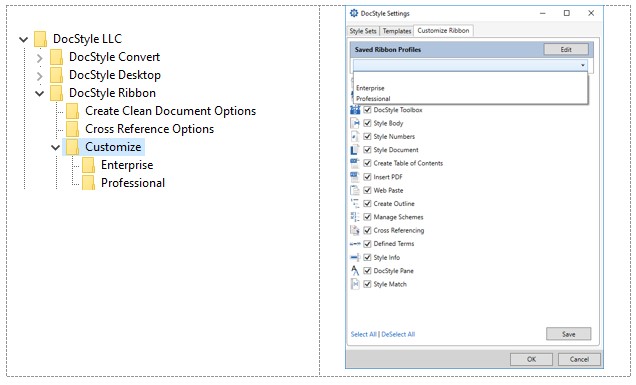Toggle the DocStyle Pane checkbox
The height and width of the screenshot is (385, 636).
pos(367,271)
